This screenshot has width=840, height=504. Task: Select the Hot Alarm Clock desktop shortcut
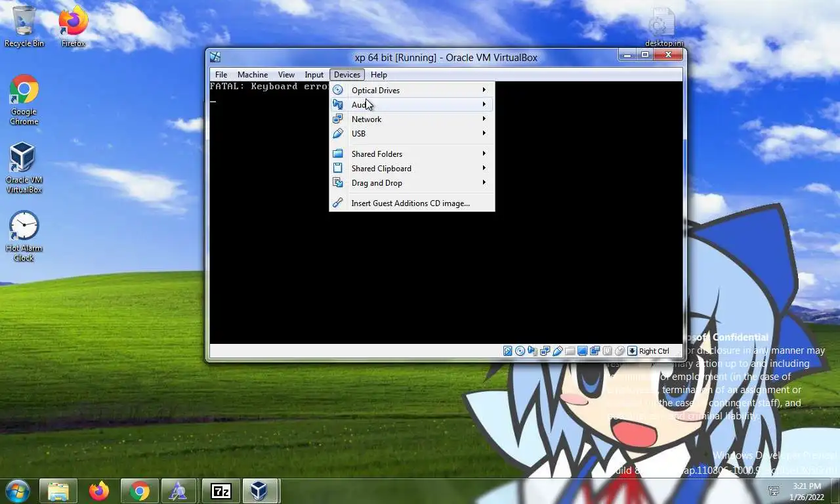tap(24, 236)
